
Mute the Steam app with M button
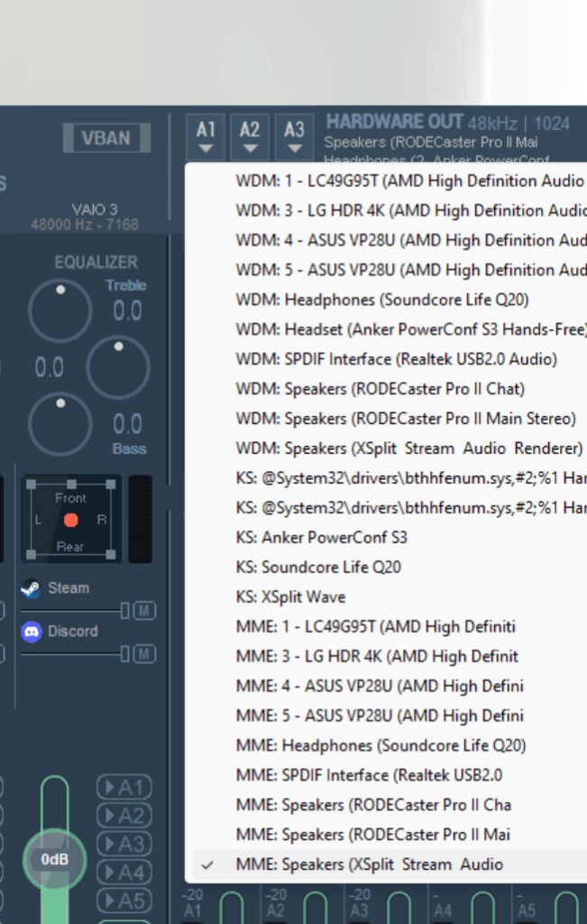pyautogui.click(x=144, y=611)
